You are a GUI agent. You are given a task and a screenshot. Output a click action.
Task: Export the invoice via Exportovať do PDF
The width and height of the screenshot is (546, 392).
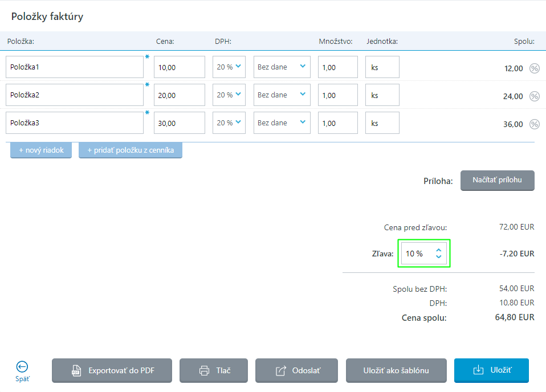pos(112,370)
